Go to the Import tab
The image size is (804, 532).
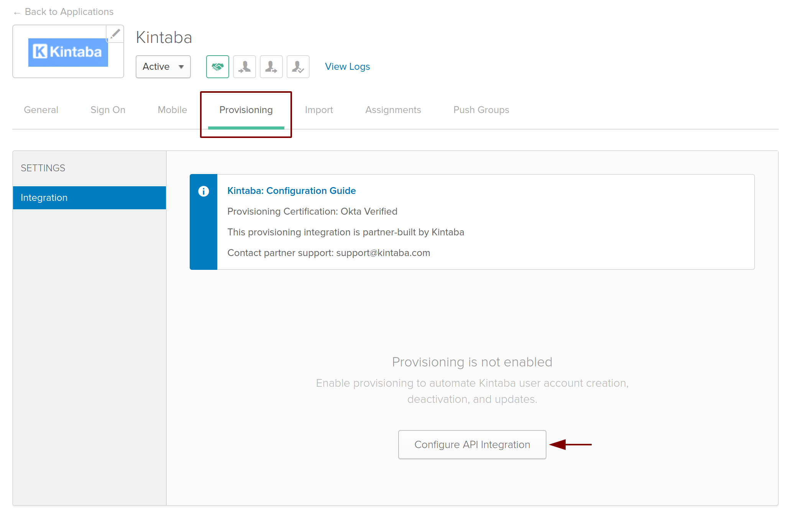point(318,110)
